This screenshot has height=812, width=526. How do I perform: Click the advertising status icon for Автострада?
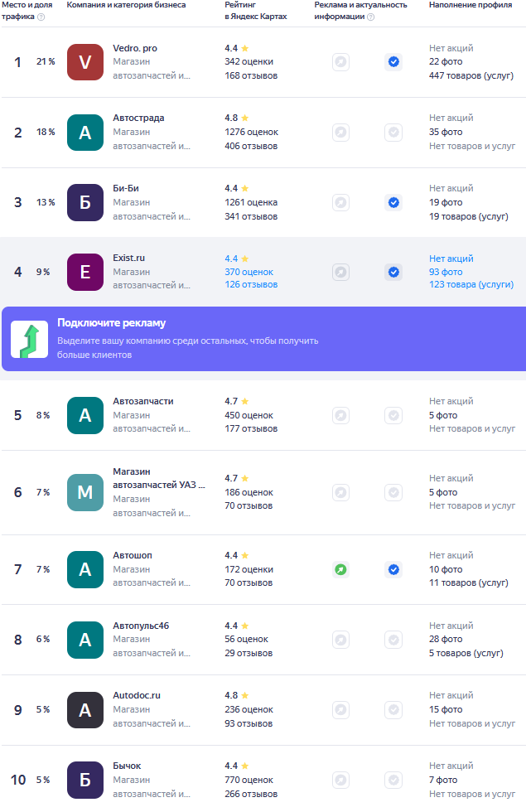340,133
